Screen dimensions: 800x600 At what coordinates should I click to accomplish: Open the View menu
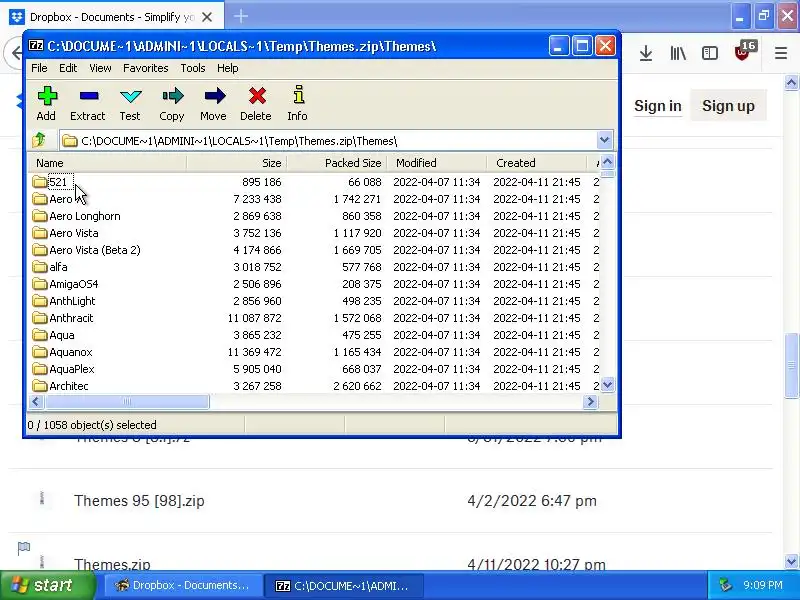tap(100, 68)
